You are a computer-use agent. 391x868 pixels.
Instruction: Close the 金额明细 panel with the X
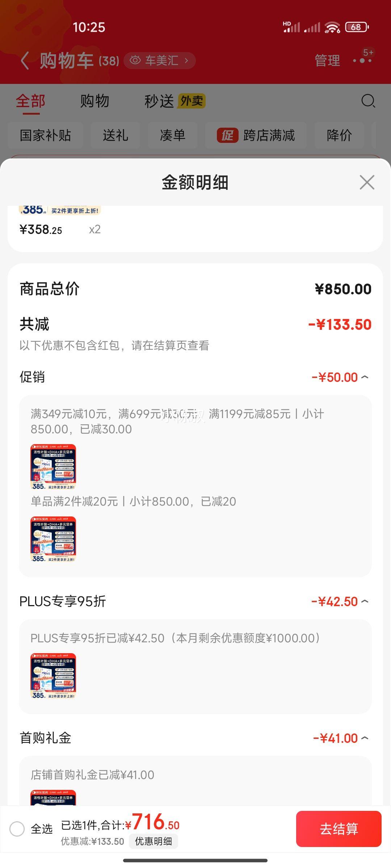point(367,182)
